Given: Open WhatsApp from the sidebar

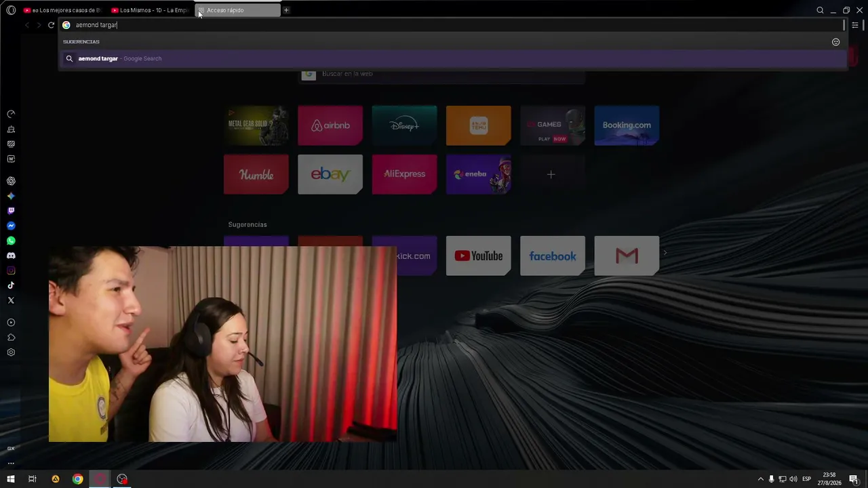Looking at the screenshot, I should tap(11, 241).
